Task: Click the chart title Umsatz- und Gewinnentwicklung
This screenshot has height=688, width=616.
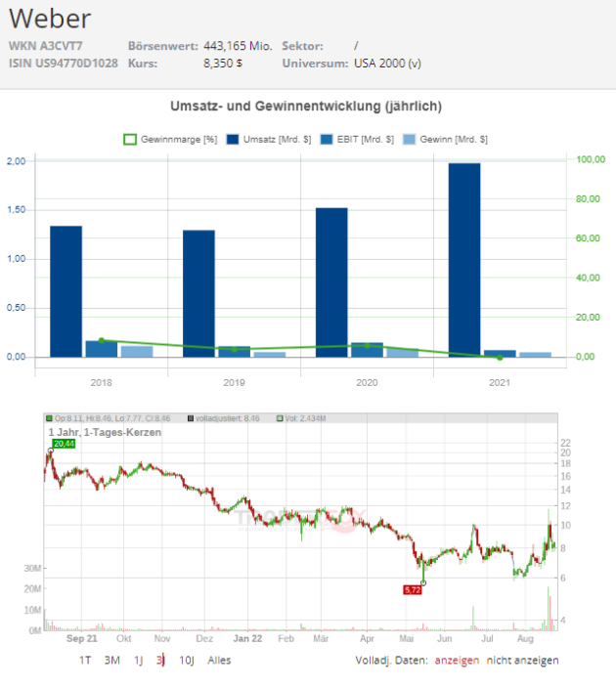Action: coord(306,107)
